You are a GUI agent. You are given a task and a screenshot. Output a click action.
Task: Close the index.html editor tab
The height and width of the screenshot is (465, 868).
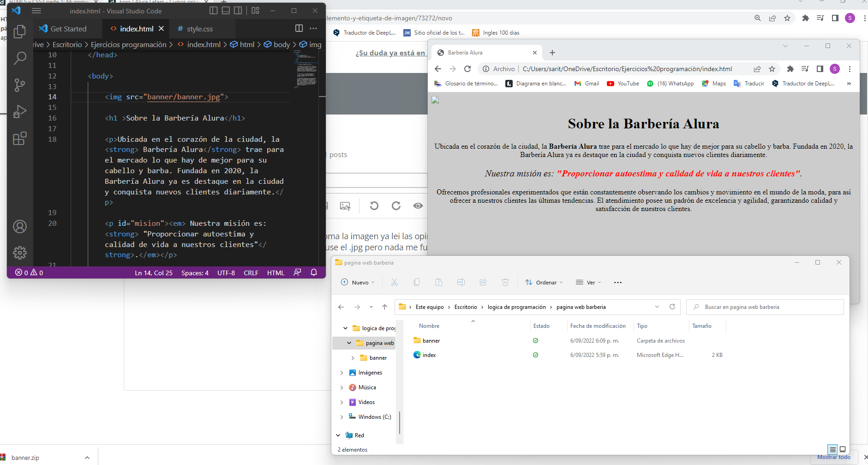coord(161,28)
